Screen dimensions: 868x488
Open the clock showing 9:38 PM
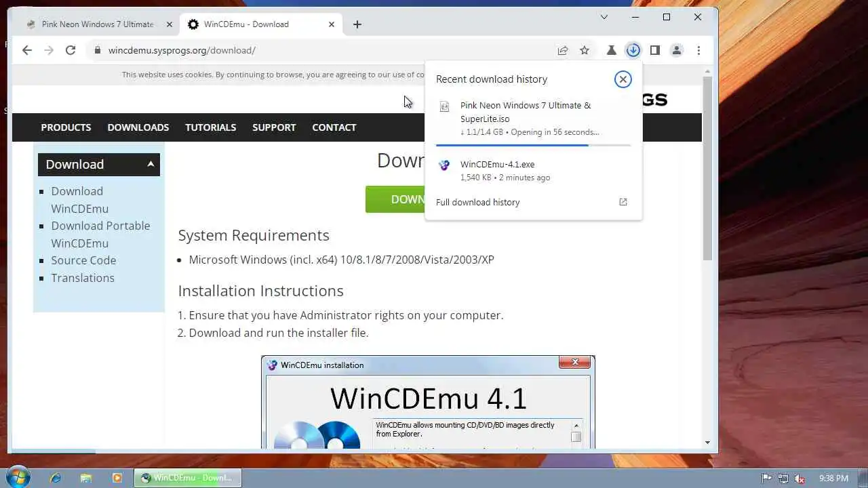click(x=833, y=478)
